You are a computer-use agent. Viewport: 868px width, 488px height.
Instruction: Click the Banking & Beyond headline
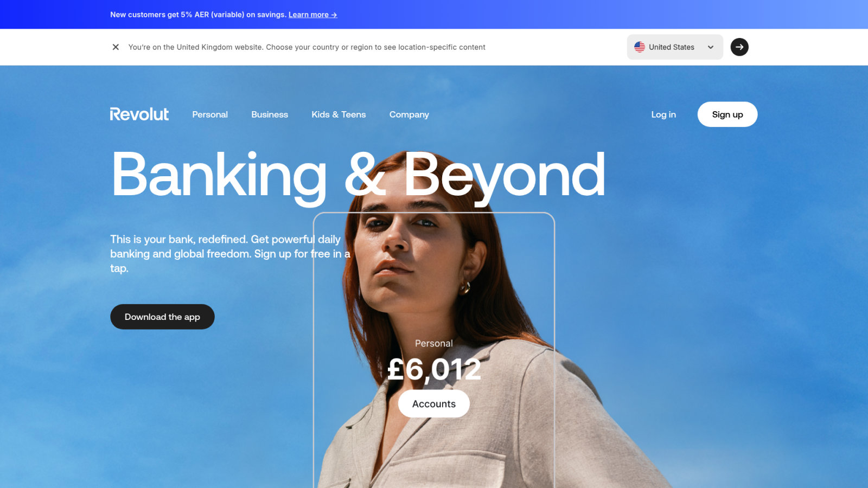point(358,175)
